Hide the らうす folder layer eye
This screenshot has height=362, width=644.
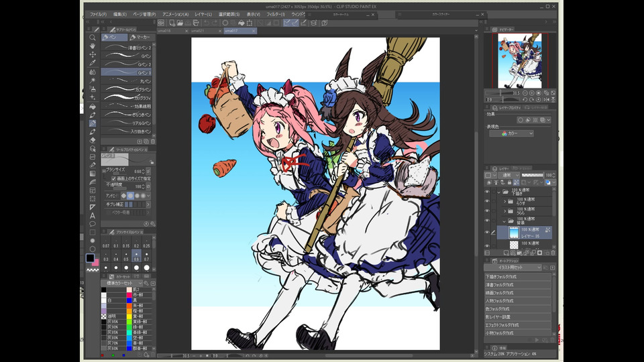pyautogui.click(x=487, y=201)
